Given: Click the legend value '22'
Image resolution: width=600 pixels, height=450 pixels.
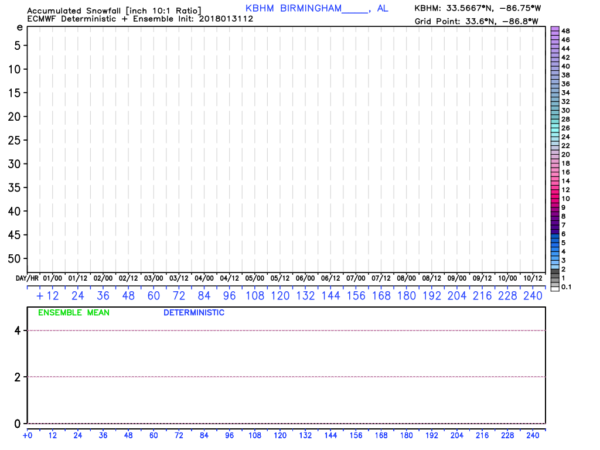Looking at the screenshot, I should (x=566, y=146).
